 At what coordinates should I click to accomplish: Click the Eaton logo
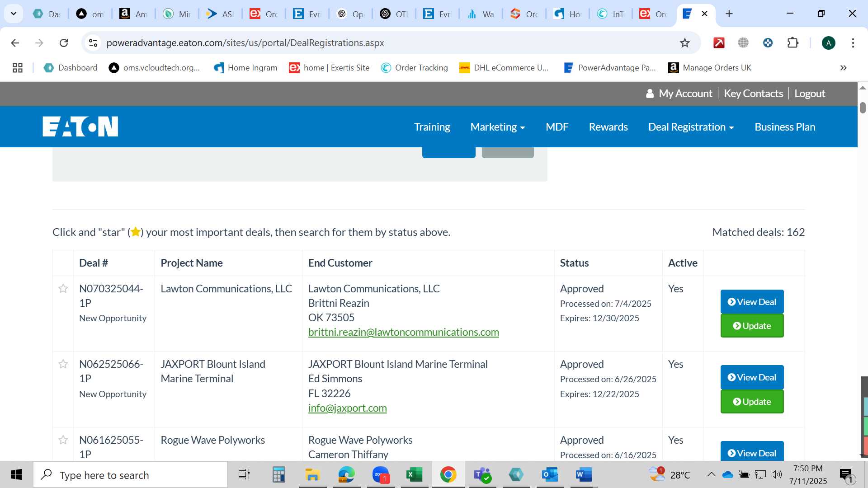coord(80,127)
